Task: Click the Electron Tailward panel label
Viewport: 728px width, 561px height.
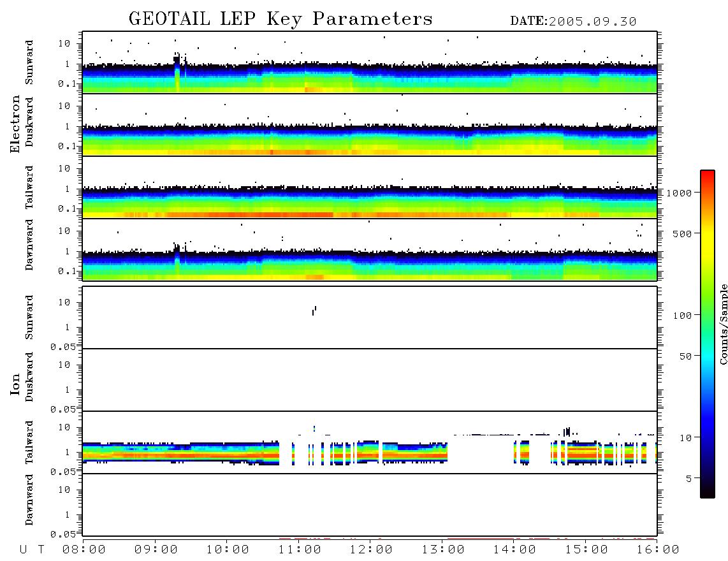Action: click(29, 187)
